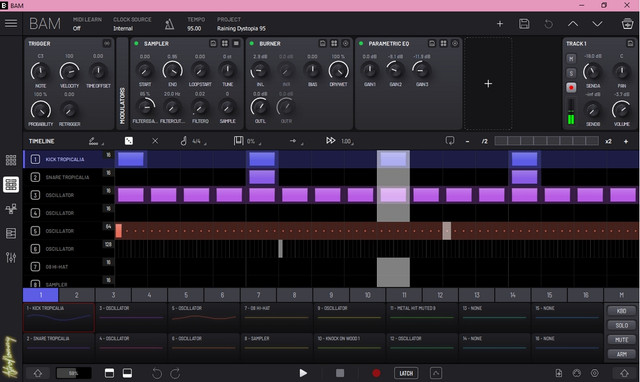Image resolution: width=640 pixels, height=382 pixels.
Task: Toggle the LATCH button
Action: (x=406, y=373)
